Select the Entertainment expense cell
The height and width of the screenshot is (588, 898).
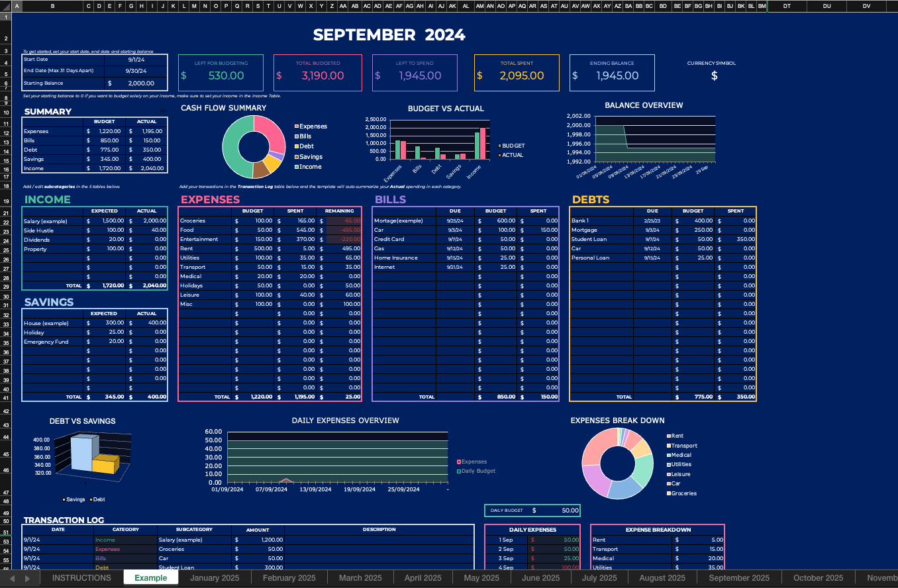tap(205, 239)
